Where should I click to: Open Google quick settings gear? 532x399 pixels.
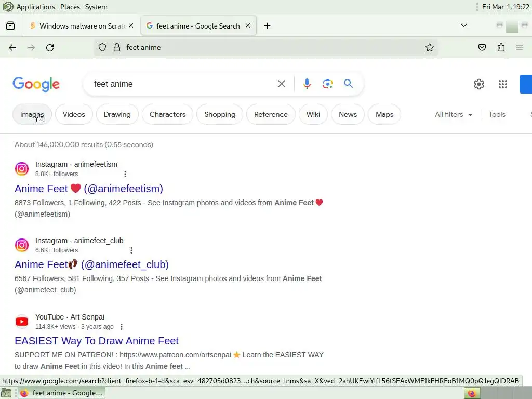click(x=478, y=84)
